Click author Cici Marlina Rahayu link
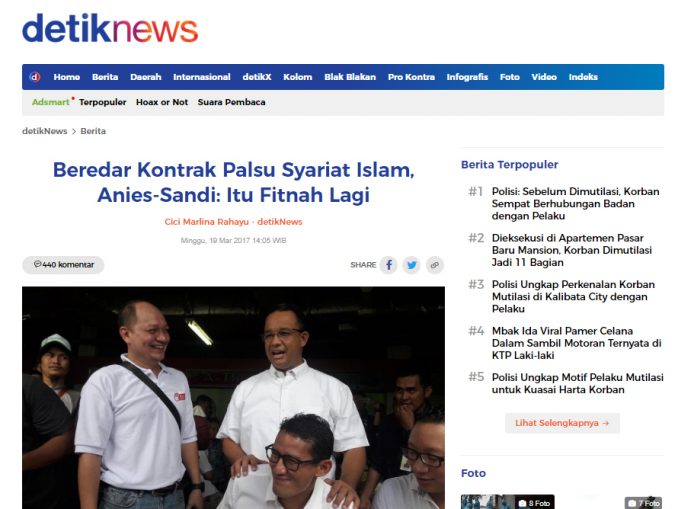The width and height of the screenshot is (678, 509). pos(206,222)
